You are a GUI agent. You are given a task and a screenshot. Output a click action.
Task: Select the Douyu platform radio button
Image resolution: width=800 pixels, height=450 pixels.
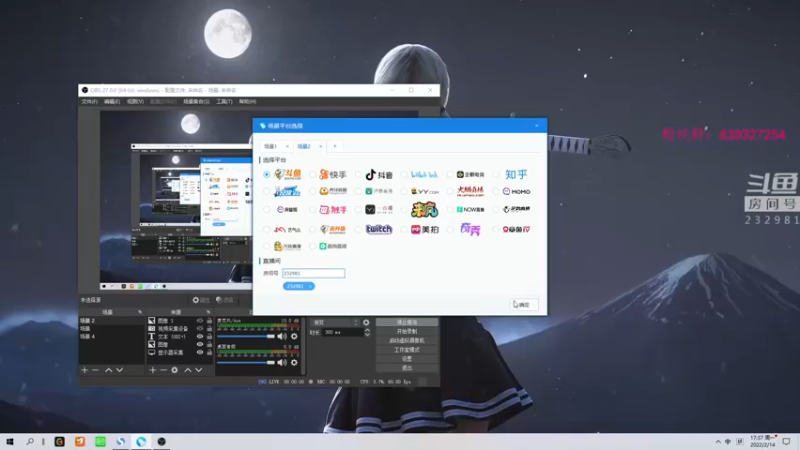tap(266, 174)
